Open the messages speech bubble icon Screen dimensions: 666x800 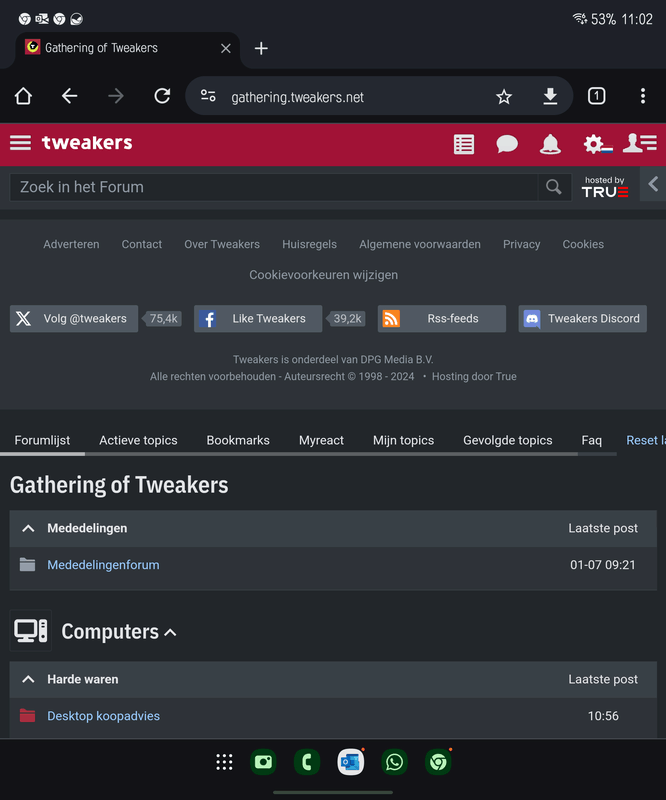507,144
